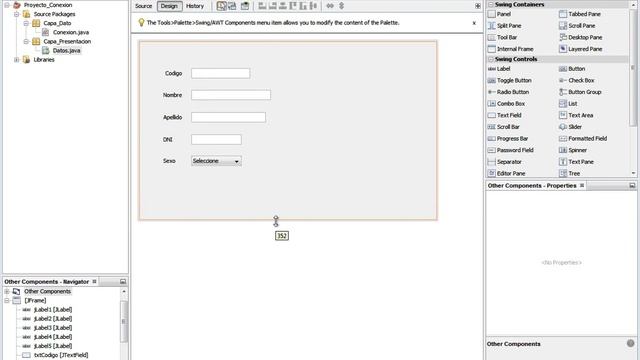This screenshot has width=640, height=360.
Task: Toggle vertical resizability icon in toolbar
Action: [342, 6]
